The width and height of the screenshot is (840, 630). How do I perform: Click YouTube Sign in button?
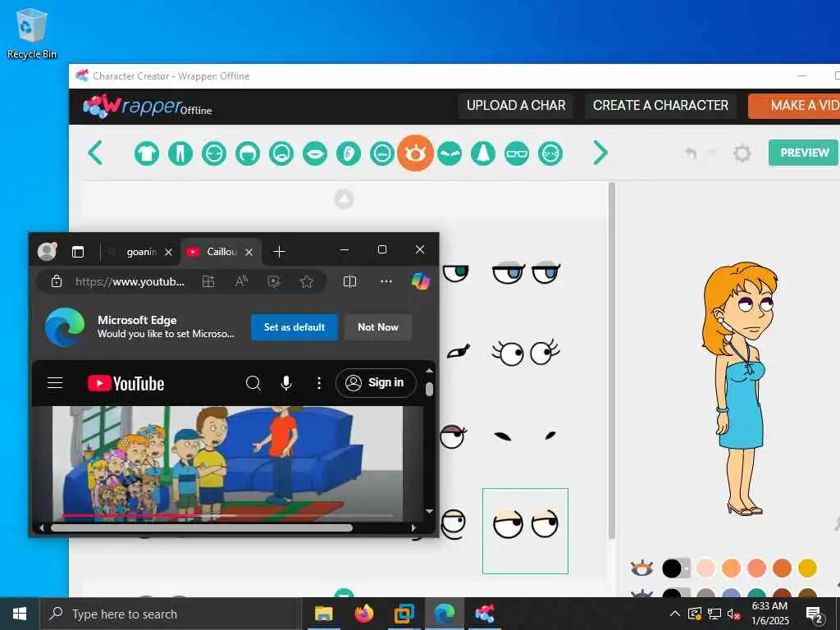[x=376, y=382]
